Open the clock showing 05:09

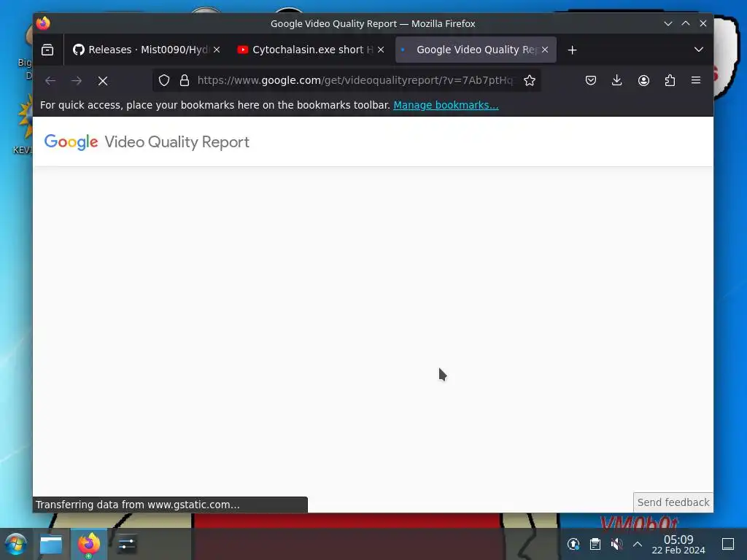[678, 544]
